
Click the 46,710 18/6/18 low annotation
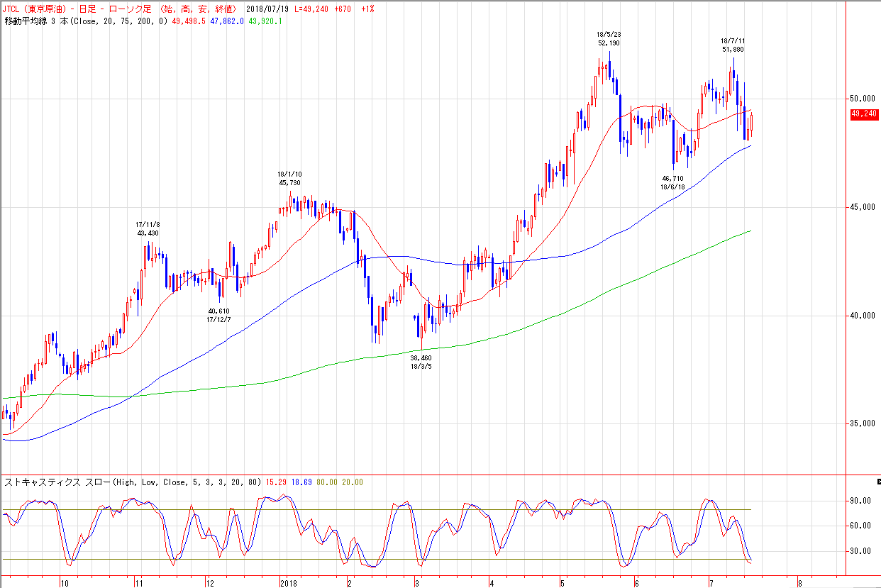click(673, 183)
